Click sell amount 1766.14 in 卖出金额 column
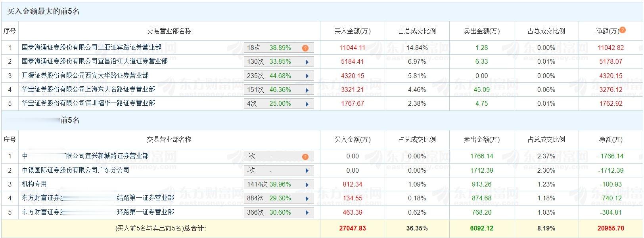The height and width of the screenshot is (238, 644). click(x=482, y=156)
